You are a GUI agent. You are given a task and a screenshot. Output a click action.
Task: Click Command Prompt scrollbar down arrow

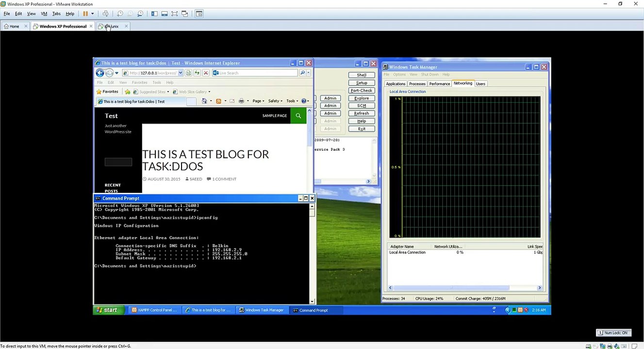pos(312,301)
